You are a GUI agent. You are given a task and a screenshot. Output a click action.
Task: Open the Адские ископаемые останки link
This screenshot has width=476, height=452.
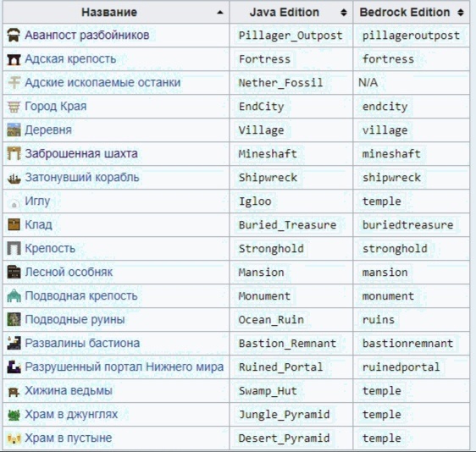coord(102,82)
